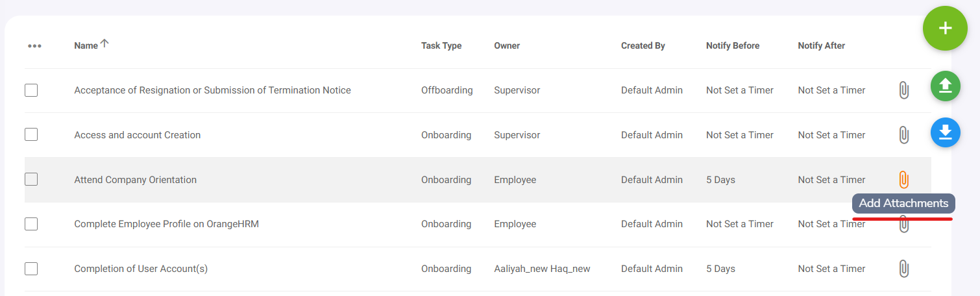Screen dimensions: 980x296
Task: Click the blue download arrow button
Action: [945, 132]
